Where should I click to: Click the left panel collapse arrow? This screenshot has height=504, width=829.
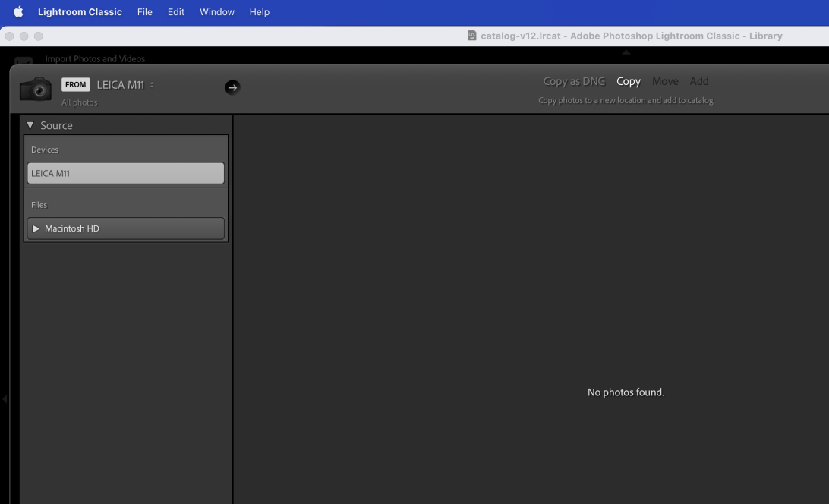[5, 398]
